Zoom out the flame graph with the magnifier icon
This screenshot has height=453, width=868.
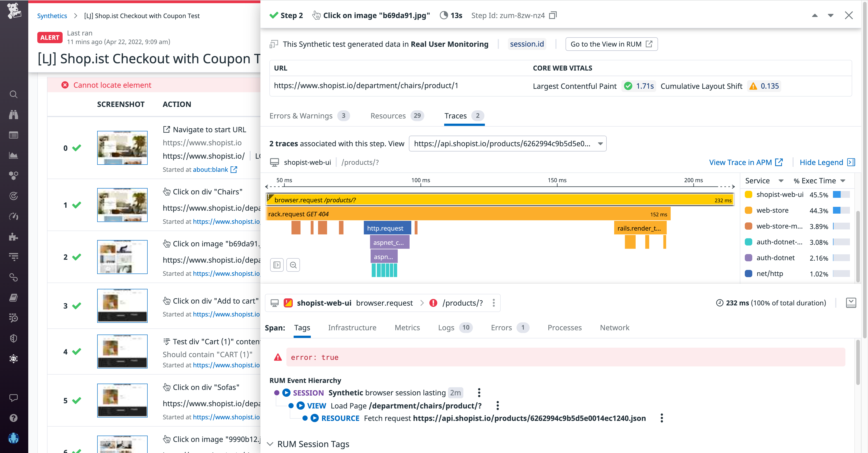[293, 265]
